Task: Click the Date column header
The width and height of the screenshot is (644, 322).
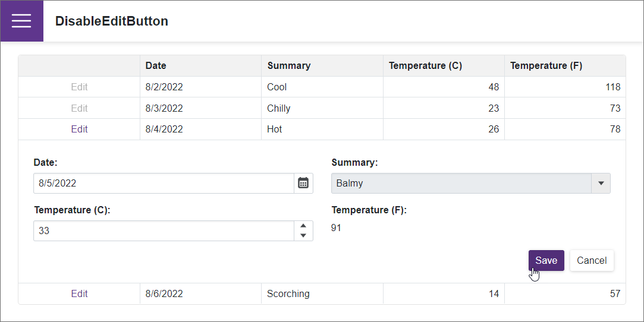Action: pyautogui.click(x=200, y=65)
